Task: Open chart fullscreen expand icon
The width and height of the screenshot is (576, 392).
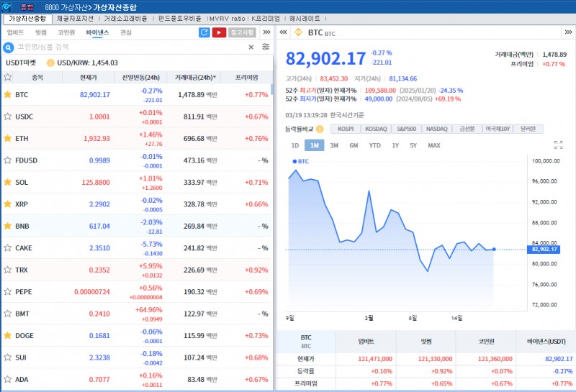Action: [559, 145]
